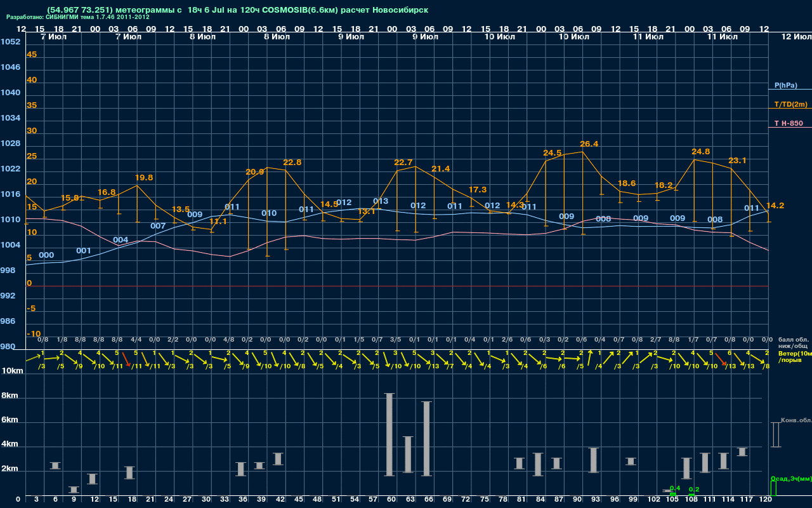Select the cloud bar above hour 63

[x=408, y=455]
